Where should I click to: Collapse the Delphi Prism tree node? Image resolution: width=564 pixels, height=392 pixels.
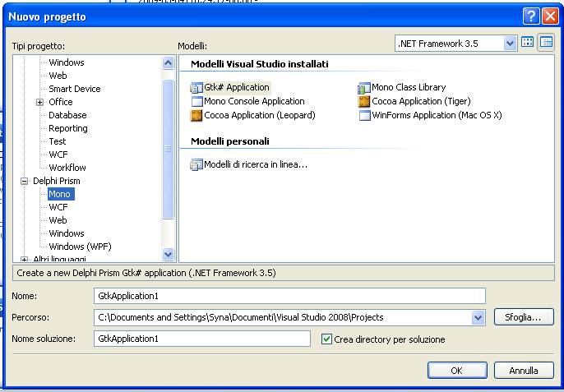[x=24, y=182]
